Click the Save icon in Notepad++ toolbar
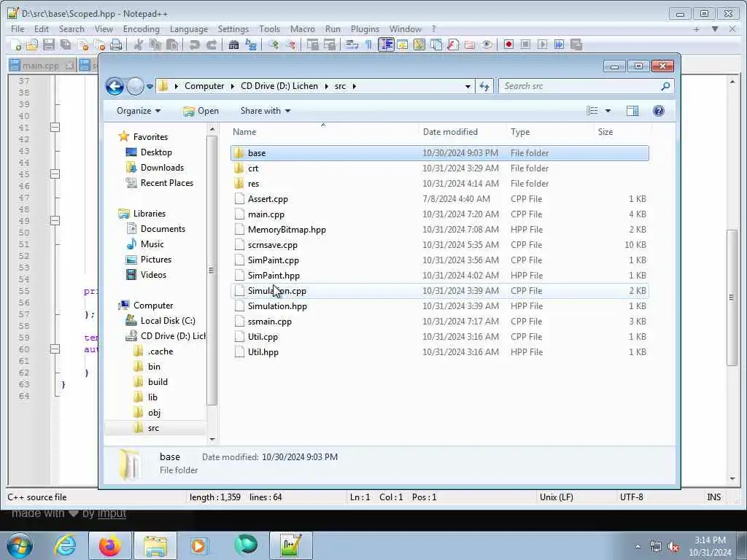This screenshot has width=747, height=560. pyautogui.click(x=49, y=44)
